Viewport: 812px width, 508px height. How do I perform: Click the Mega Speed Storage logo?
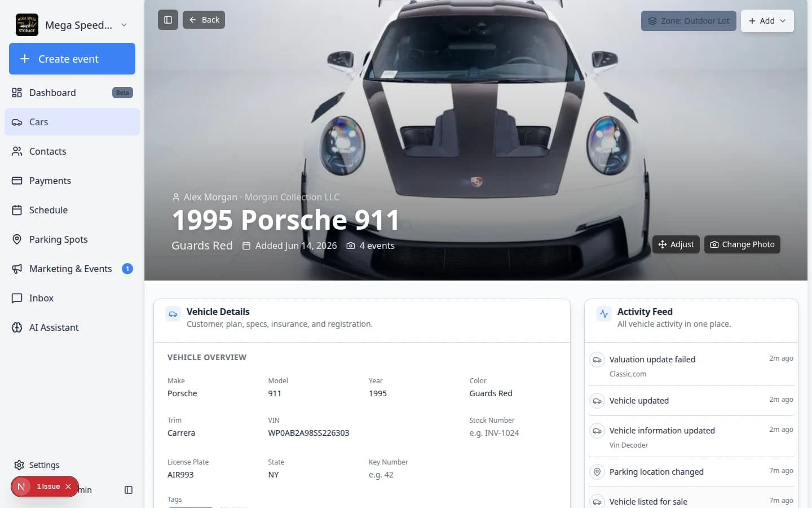[27, 25]
